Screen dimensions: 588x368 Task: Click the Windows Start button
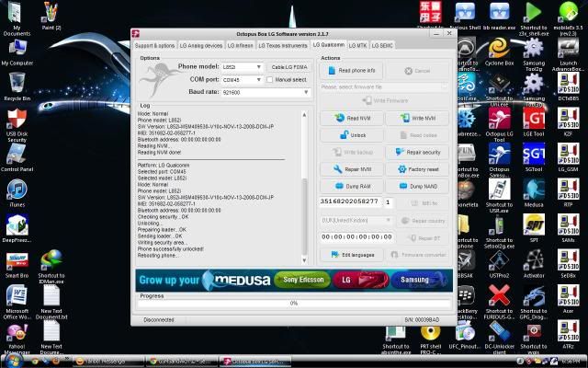[15, 362]
